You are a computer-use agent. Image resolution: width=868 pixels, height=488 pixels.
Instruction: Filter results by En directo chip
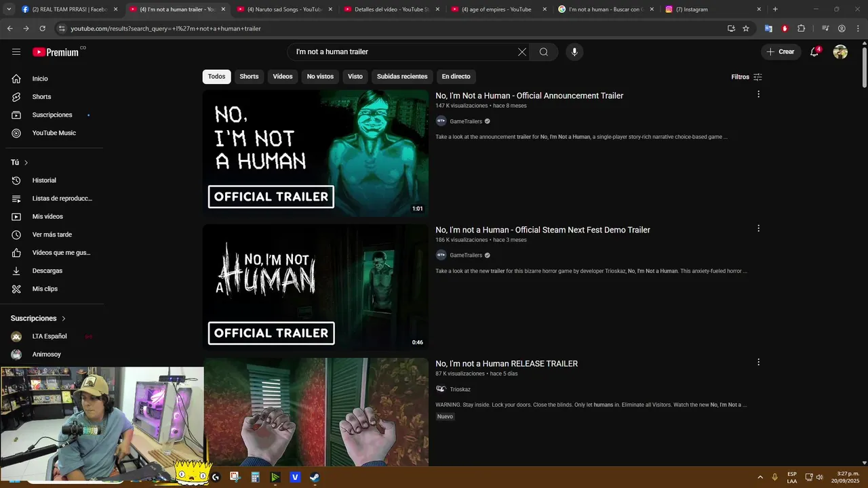pyautogui.click(x=456, y=77)
